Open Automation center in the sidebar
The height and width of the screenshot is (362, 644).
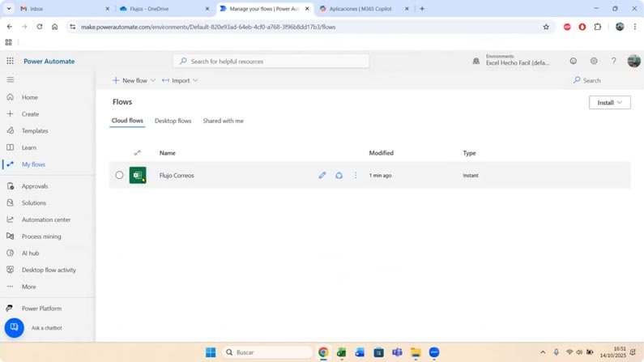click(x=46, y=219)
